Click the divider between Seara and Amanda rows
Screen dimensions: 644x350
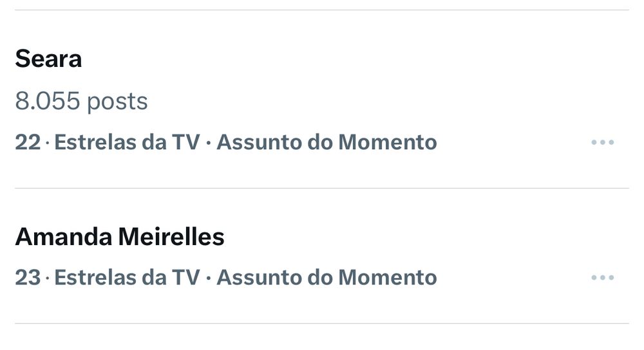click(x=322, y=189)
